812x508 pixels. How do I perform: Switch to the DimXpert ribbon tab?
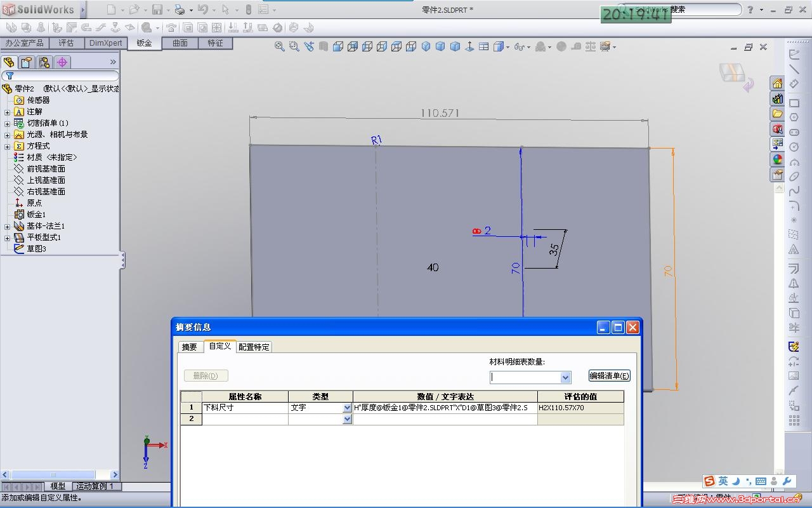105,43
